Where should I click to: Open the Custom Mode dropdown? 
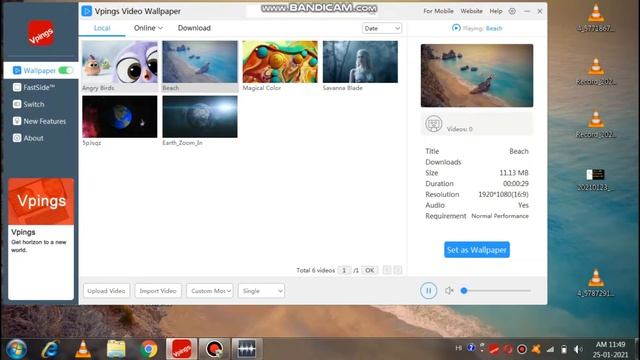(x=210, y=291)
